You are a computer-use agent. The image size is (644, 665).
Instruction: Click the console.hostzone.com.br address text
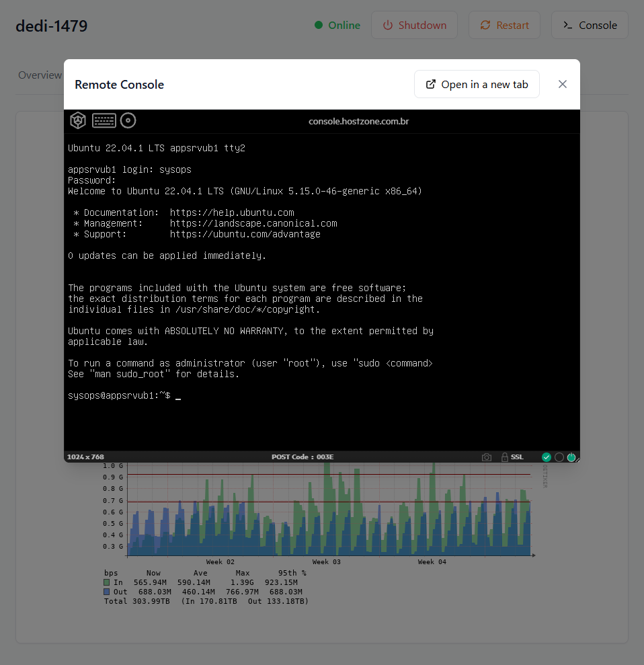(359, 122)
